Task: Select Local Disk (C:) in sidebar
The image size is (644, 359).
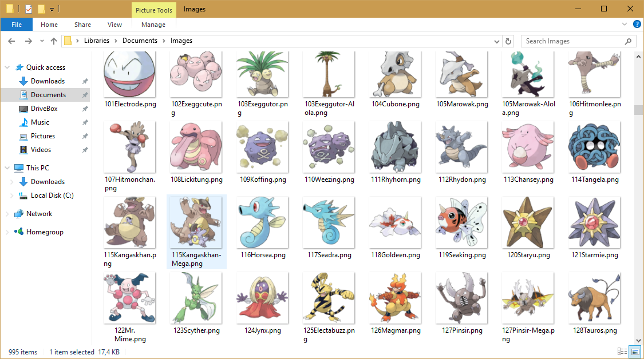Action: coord(52,196)
